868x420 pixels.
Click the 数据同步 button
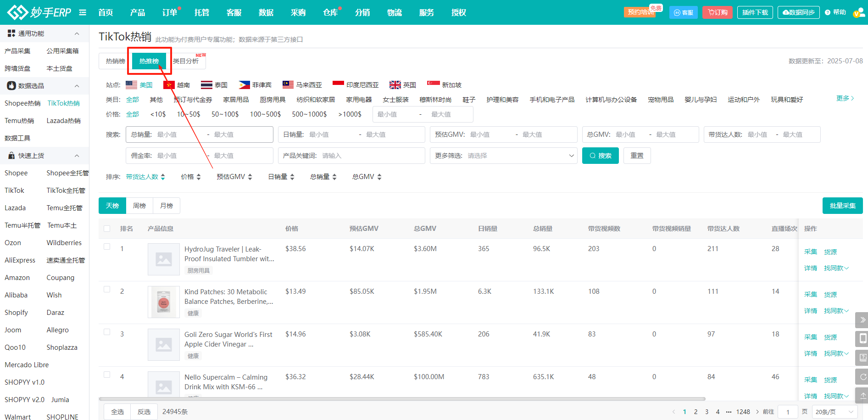pyautogui.click(x=799, y=12)
